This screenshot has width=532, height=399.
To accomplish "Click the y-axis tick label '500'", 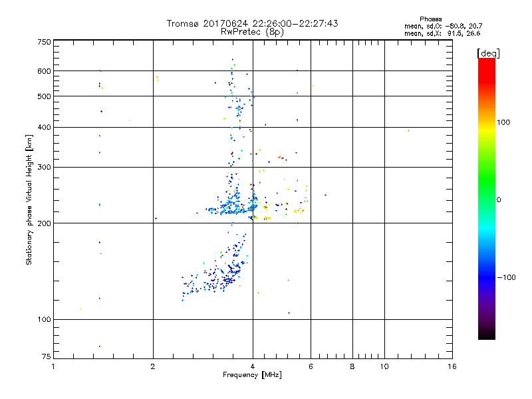I will 44,96.
